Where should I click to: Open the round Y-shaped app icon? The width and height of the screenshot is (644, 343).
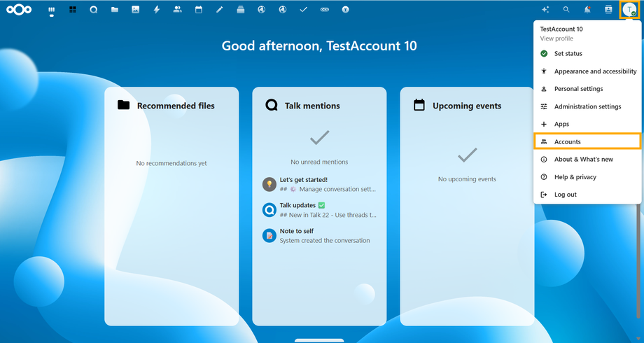(345, 9)
